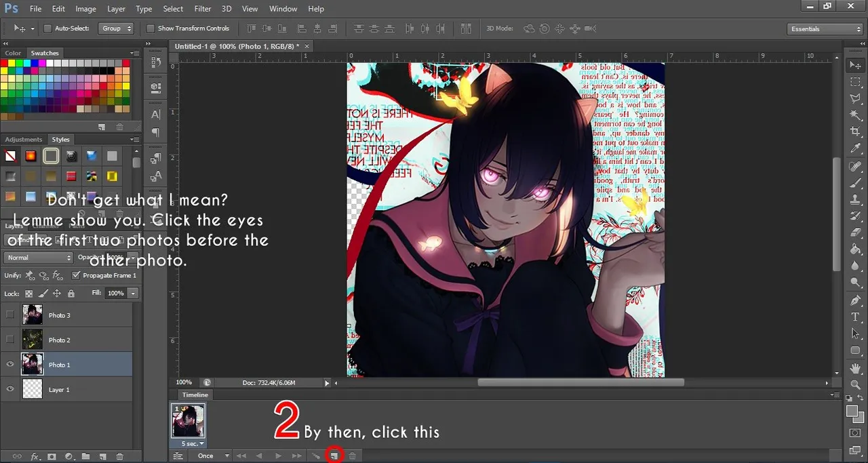Select the Eyedropper tool
Screen dimensions: 868x463
click(x=855, y=148)
